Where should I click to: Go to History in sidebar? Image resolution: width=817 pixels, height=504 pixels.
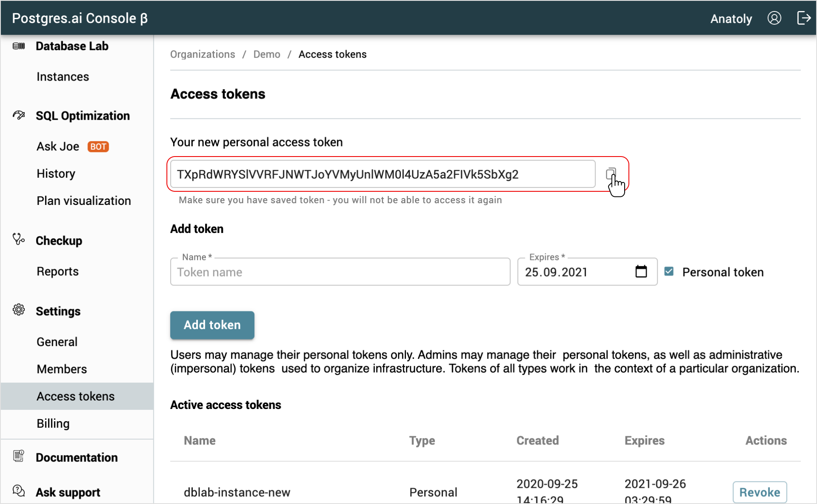click(56, 174)
